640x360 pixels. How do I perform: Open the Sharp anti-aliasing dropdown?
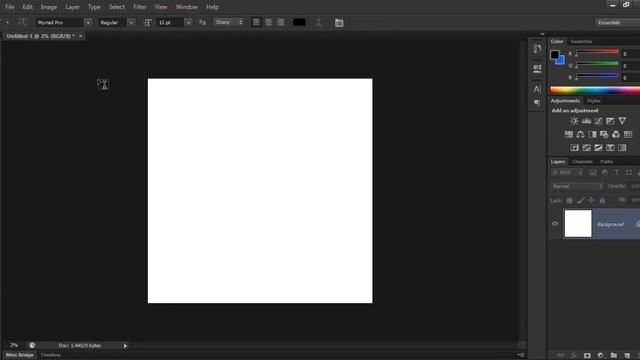229,22
